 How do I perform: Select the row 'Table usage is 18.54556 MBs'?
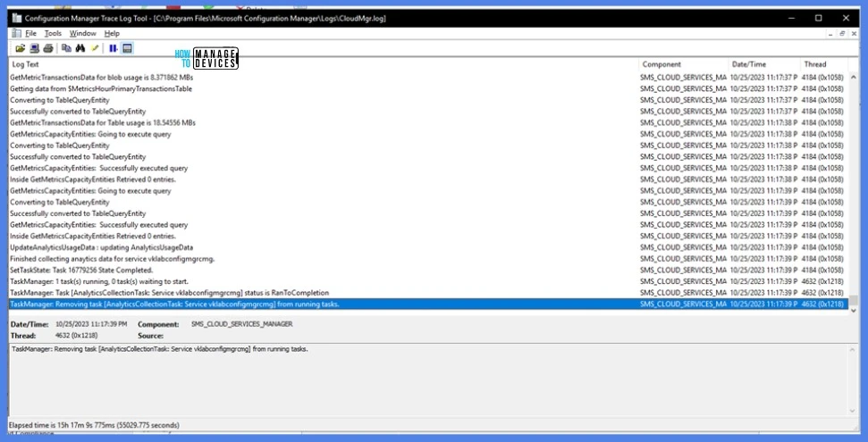pyautogui.click(x=428, y=123)
